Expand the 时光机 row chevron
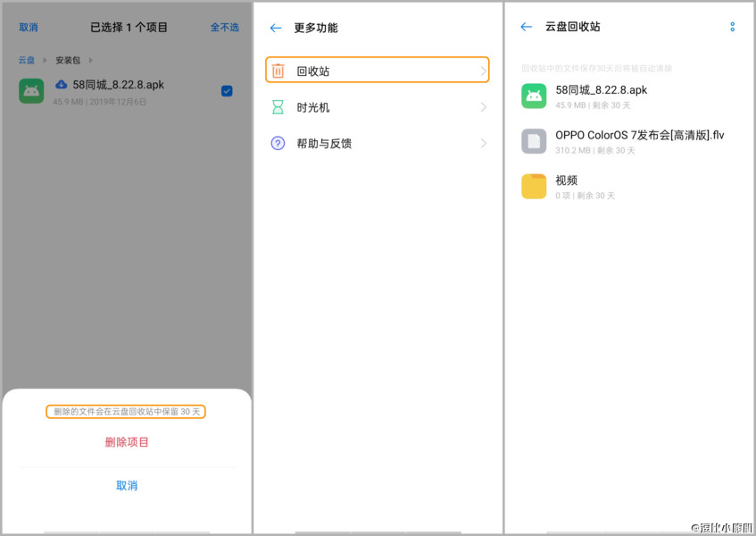756x536 pixels. point(482,106)
